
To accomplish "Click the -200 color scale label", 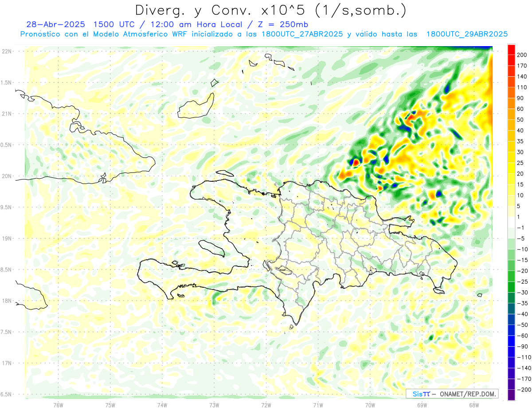I will (524, 390).
